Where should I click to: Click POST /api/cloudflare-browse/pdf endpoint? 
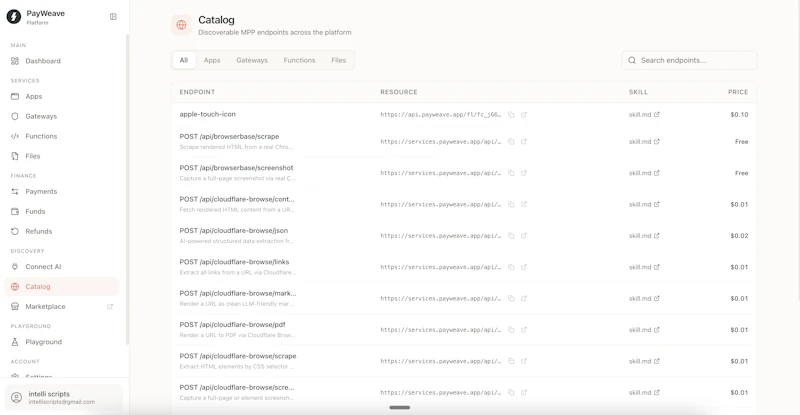point(232,325)
